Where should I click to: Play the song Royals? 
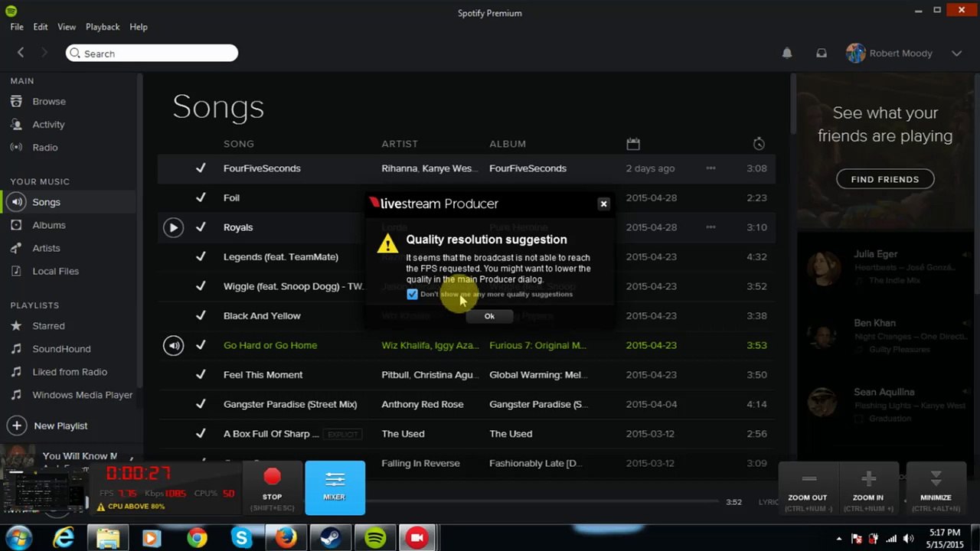173,227
